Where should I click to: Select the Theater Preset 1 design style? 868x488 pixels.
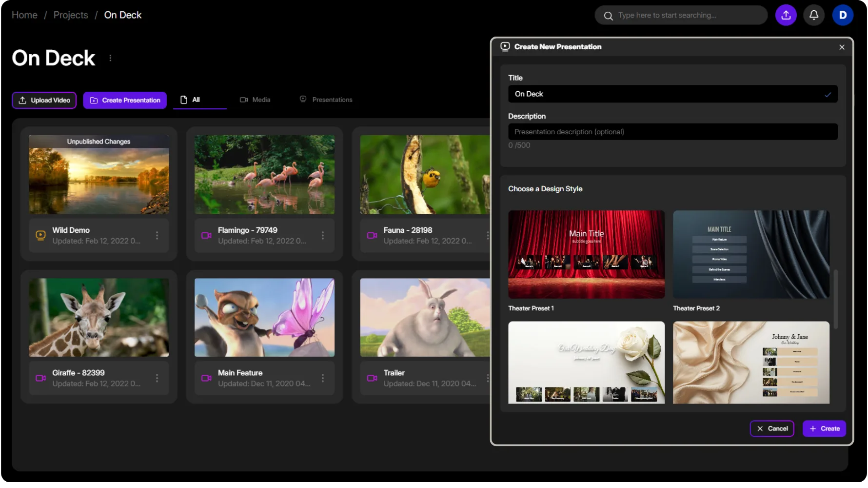pos(586,254)
